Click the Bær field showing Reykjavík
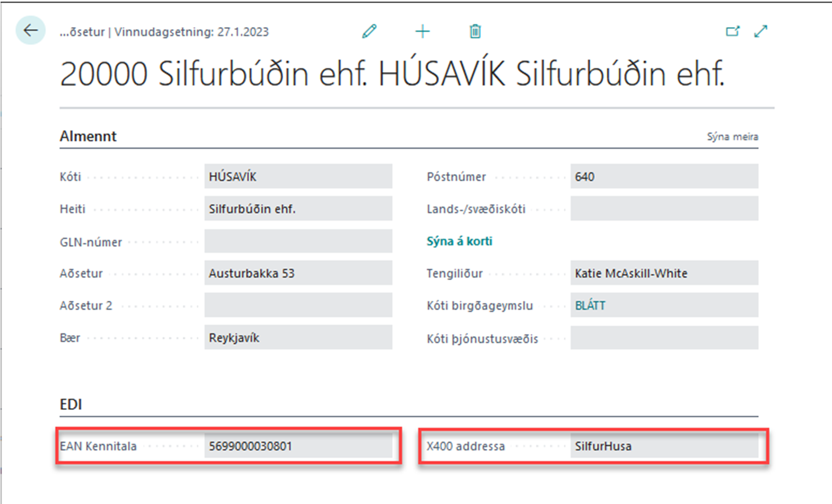Screen dimensions: 832x504 [x=298, y=338]
